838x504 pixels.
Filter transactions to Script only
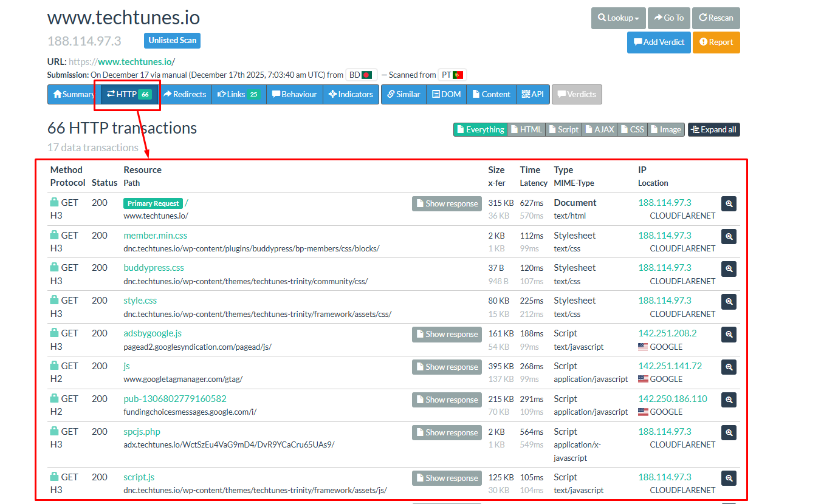coord(563,129)
